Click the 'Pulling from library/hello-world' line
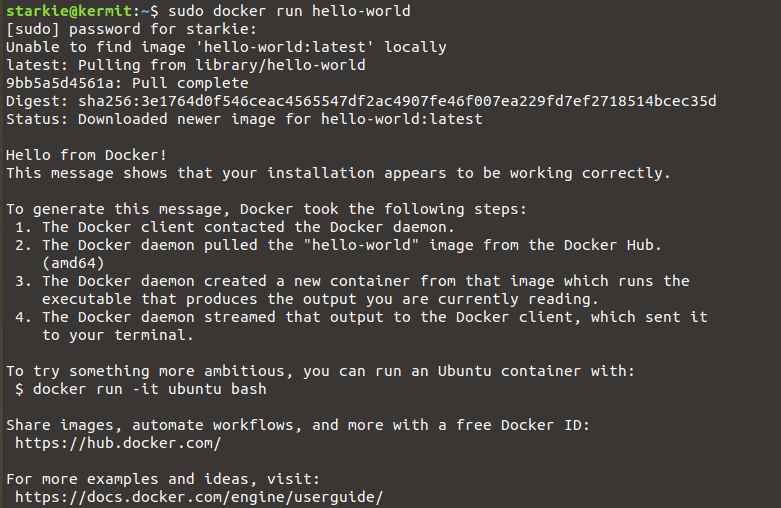 tap(185, 65)
